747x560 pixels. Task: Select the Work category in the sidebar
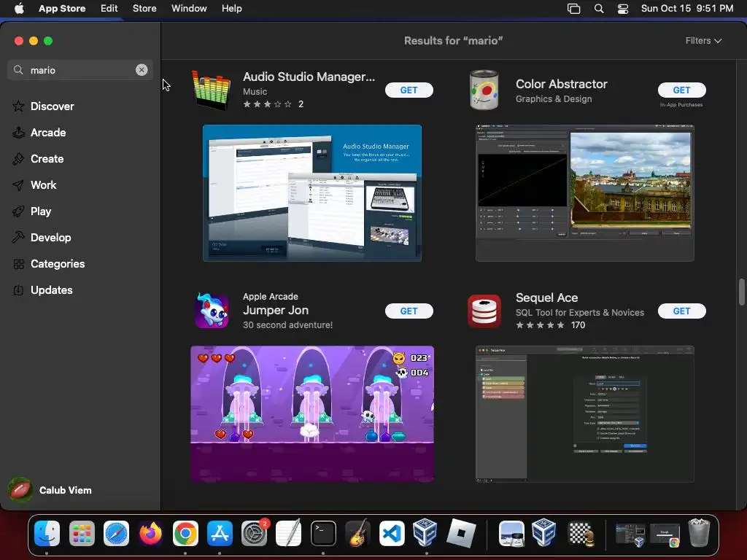(x=43, y=184)
